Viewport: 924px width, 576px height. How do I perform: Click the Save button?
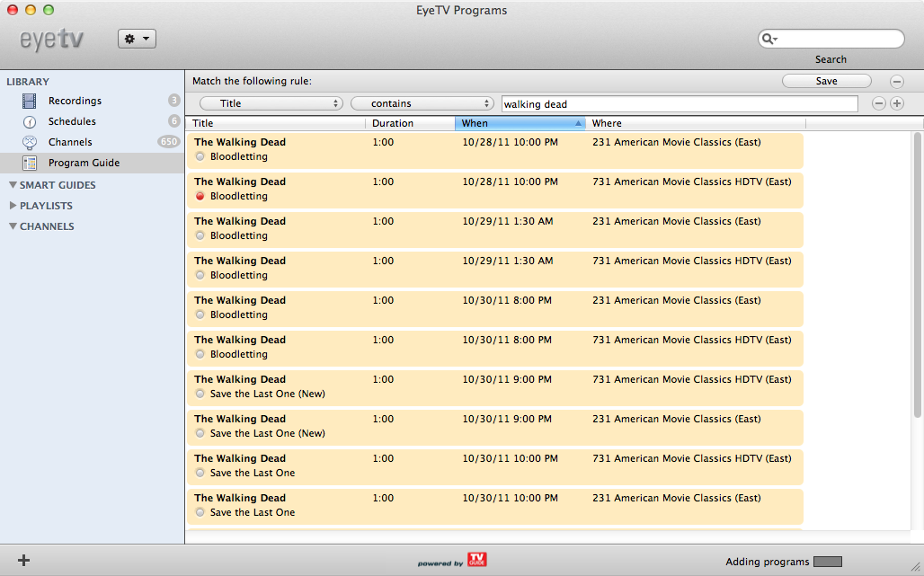point(826,81)
